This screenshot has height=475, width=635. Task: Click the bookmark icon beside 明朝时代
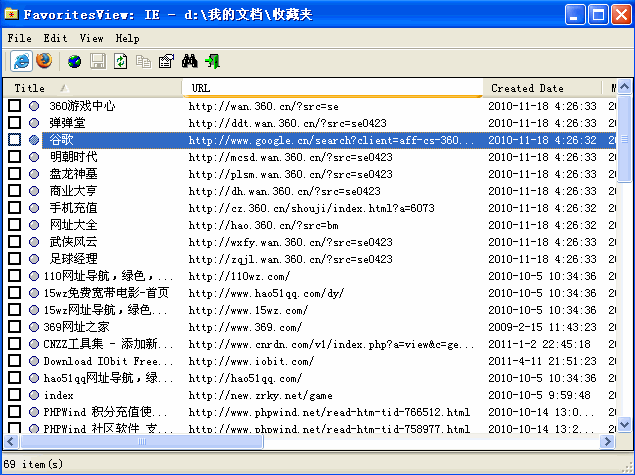[34, 157]
